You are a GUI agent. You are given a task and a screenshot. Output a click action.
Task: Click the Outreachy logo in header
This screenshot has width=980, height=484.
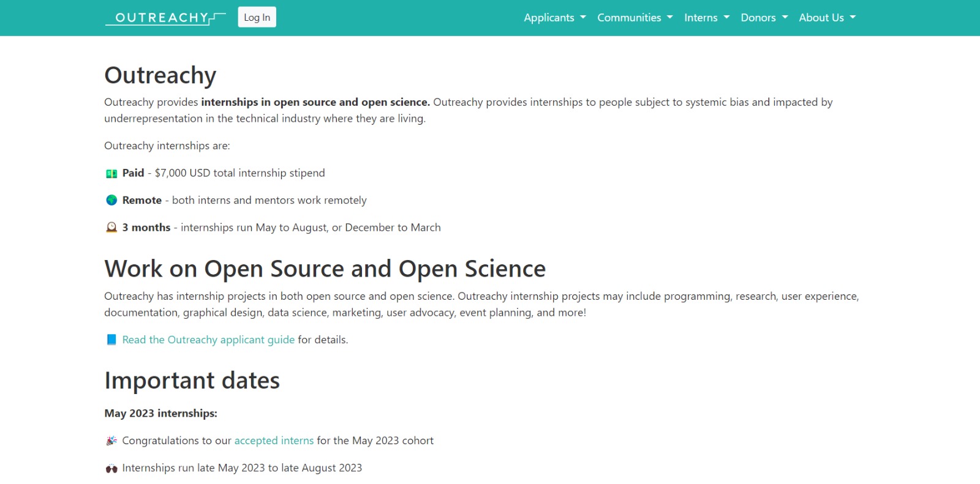click(165, 18)
